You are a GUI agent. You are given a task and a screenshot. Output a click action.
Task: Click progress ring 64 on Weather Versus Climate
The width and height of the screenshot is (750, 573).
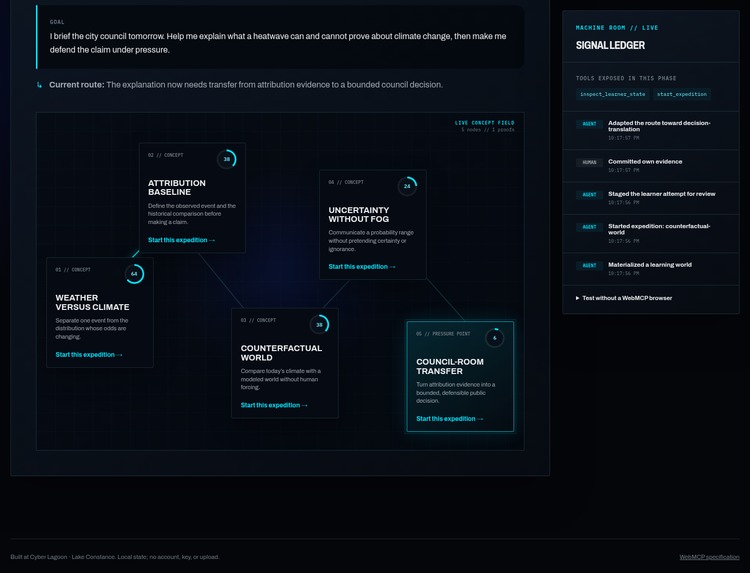[134, 274]
